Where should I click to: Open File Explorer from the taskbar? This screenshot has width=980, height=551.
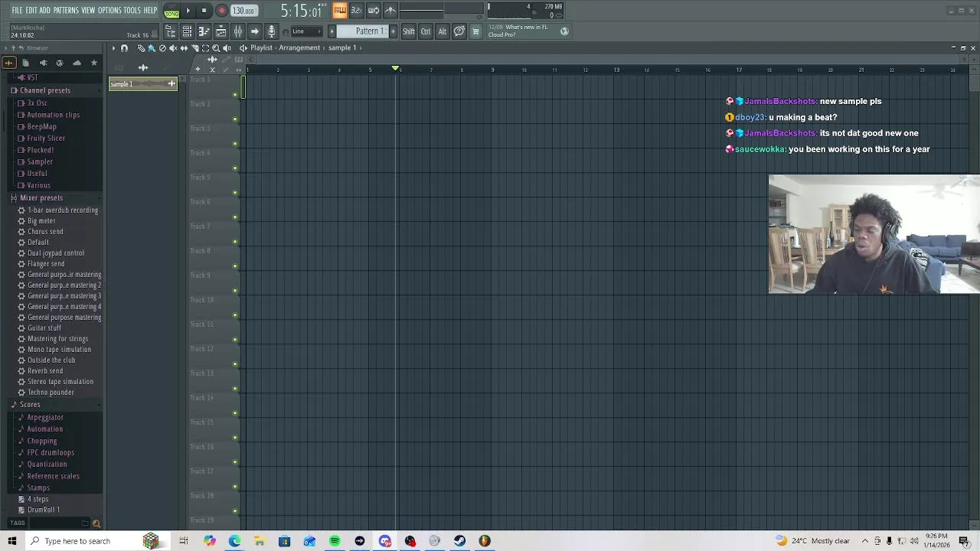[260, 541]
